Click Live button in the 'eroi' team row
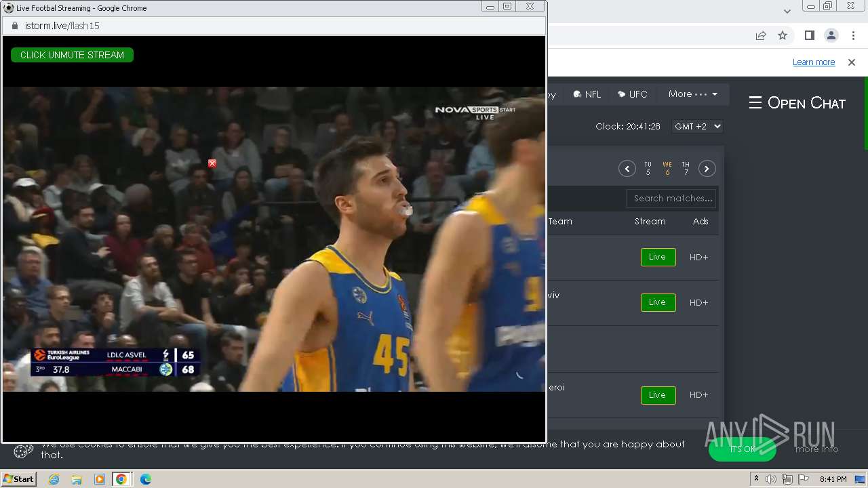This screenshot has width=868, height=488. (658, 395)
